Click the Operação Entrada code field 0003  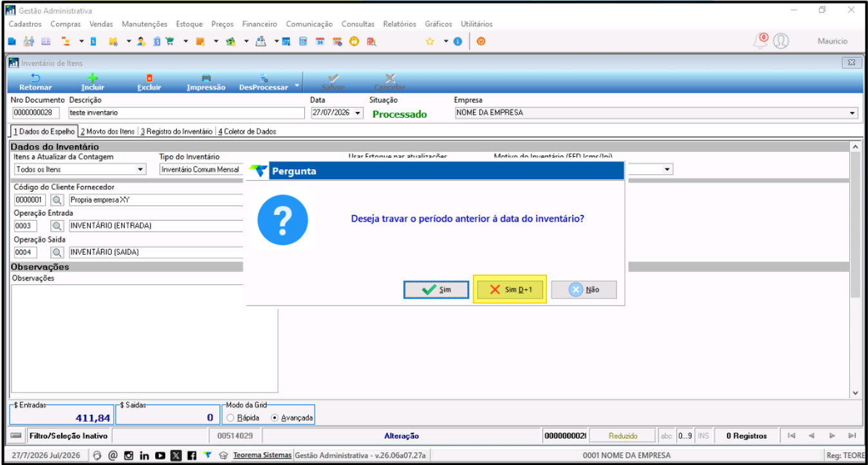pyautogui.click(x=26, y=226)
